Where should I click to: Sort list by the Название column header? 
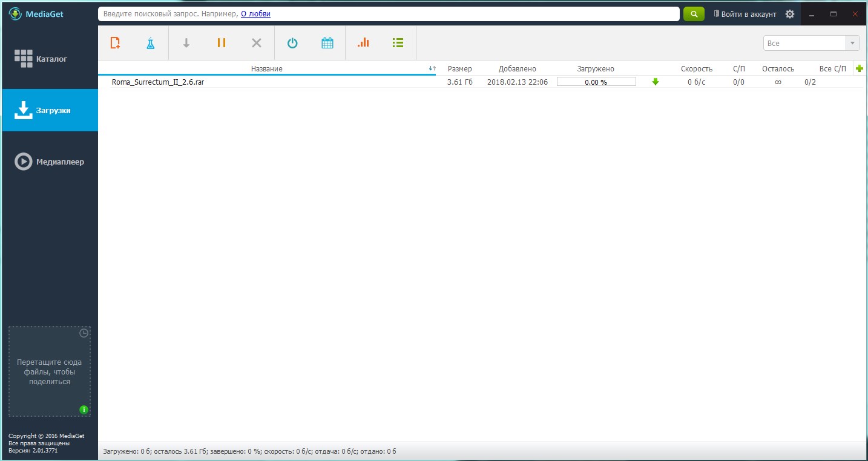(267, 69)
